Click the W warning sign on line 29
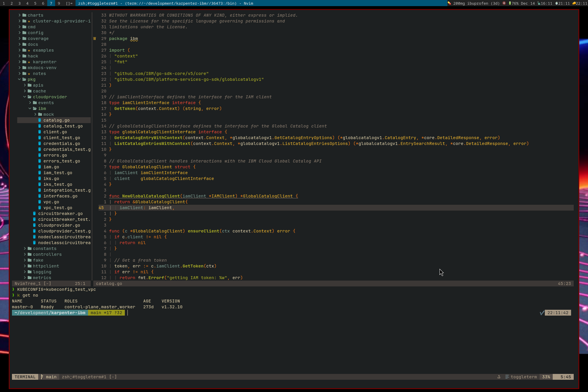 pyautogui.click(x=94, y=38)
